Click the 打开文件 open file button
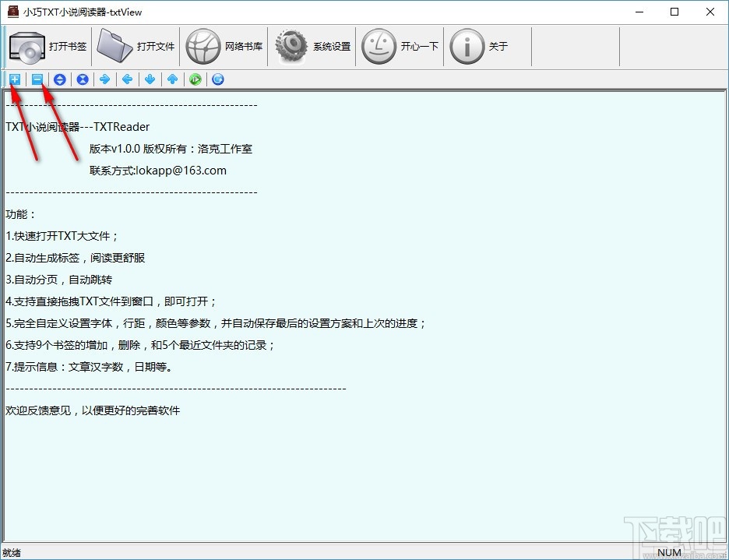Screen dimensions: 729x560 pyautogui.click(x=136, y=47)
